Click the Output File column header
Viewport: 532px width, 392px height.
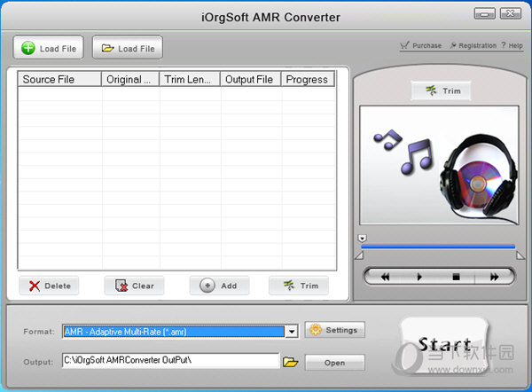pyautogui.click(x=251, y=80)
